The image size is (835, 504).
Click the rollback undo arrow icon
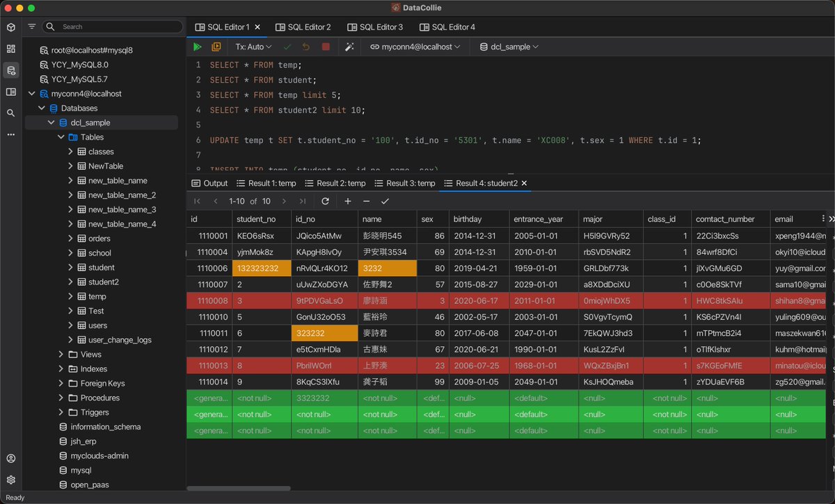306,47
